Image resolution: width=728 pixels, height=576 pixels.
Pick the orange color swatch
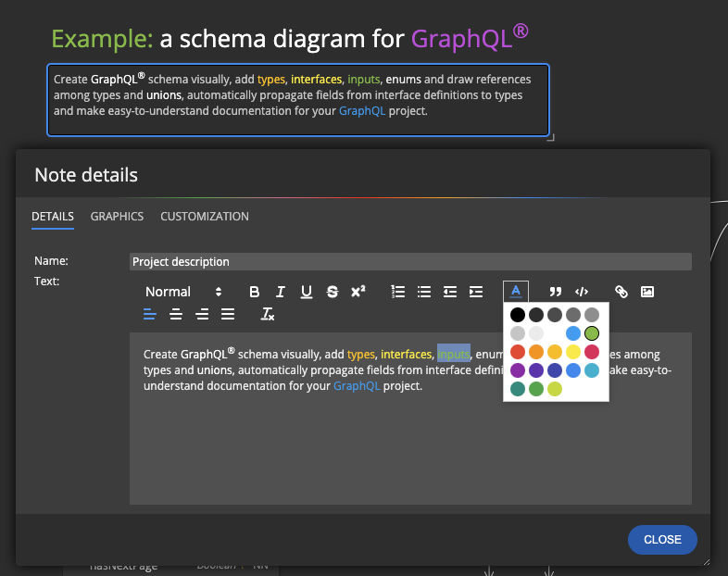[536, 352]
